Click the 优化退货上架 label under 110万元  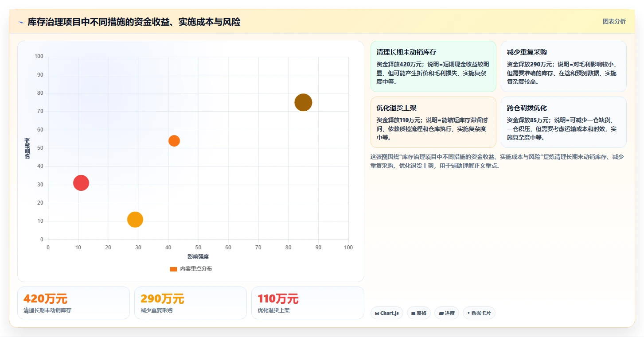[x=273, y=310]
